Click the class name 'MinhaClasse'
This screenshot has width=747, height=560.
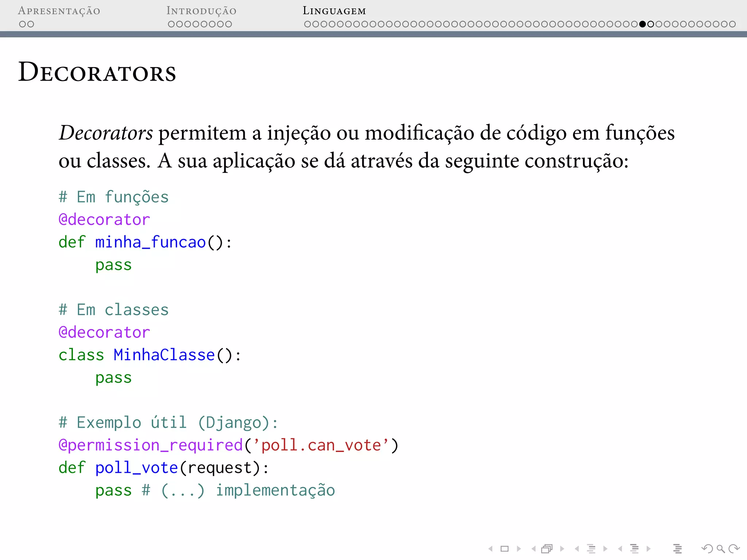click(x=164, y=355)
